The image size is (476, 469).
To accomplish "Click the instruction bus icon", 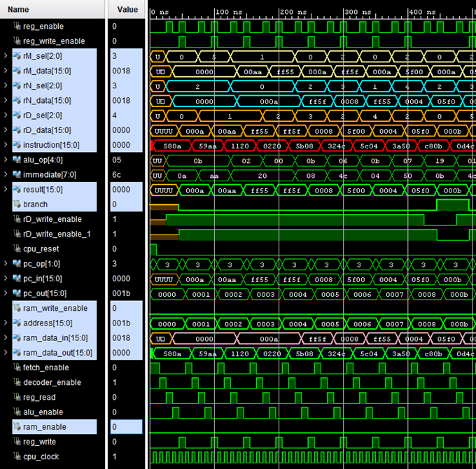I will (x=17, y=145).
